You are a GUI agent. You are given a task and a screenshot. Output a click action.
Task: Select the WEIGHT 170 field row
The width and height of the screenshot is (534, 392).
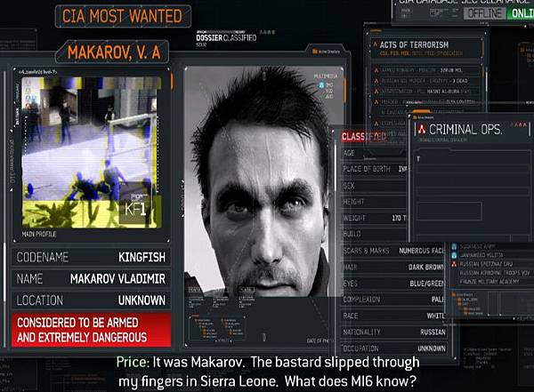(x=375, y=218)
